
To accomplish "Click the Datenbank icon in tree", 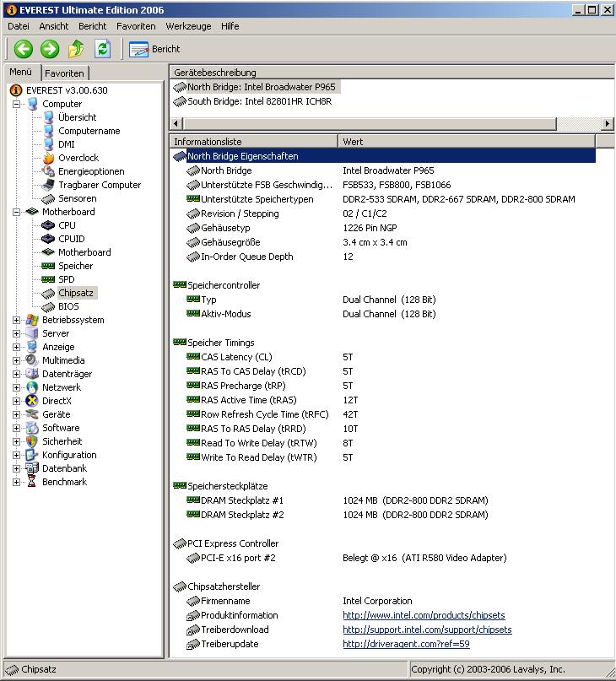I will [x=32, y=468].
